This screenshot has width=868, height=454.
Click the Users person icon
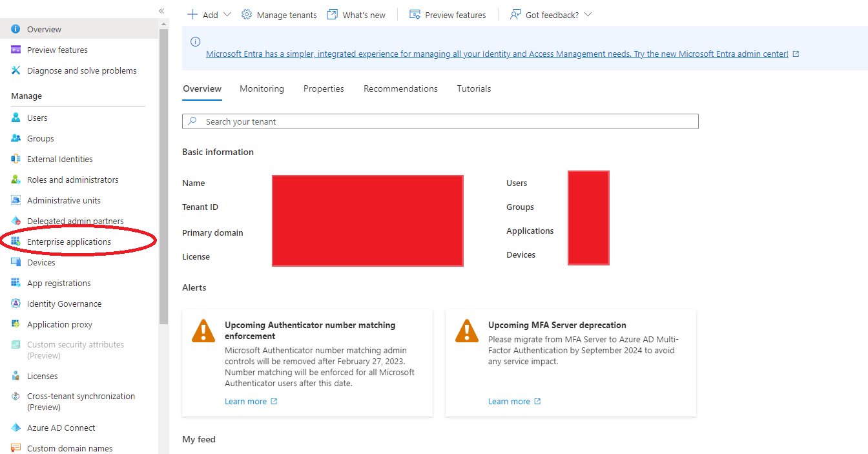(16, 118)
